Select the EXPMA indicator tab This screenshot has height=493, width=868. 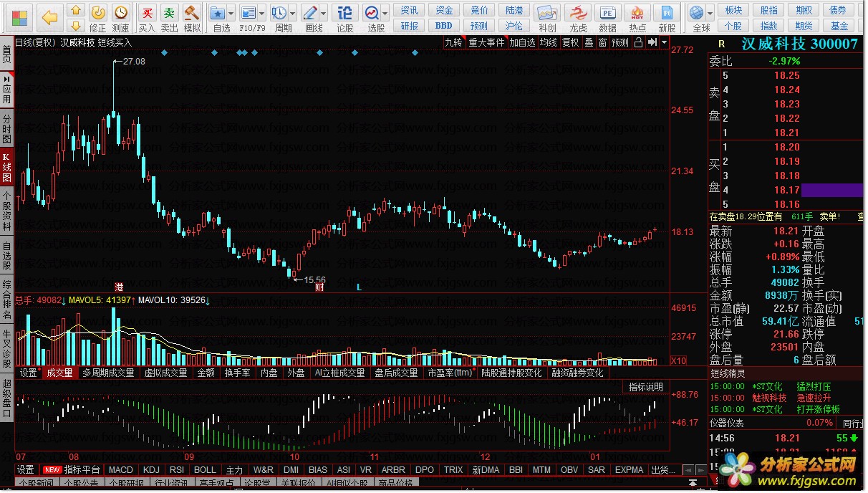point(629,470)
